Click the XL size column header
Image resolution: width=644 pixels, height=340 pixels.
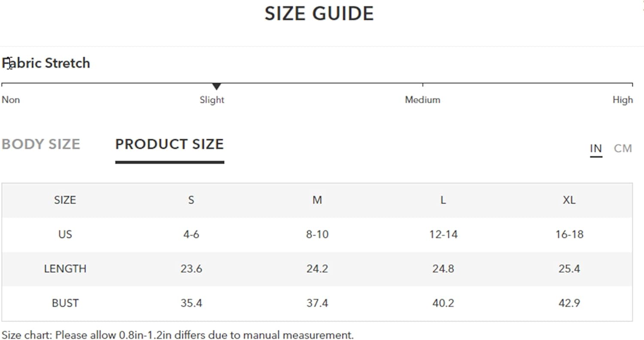click(x=569, y=200)
